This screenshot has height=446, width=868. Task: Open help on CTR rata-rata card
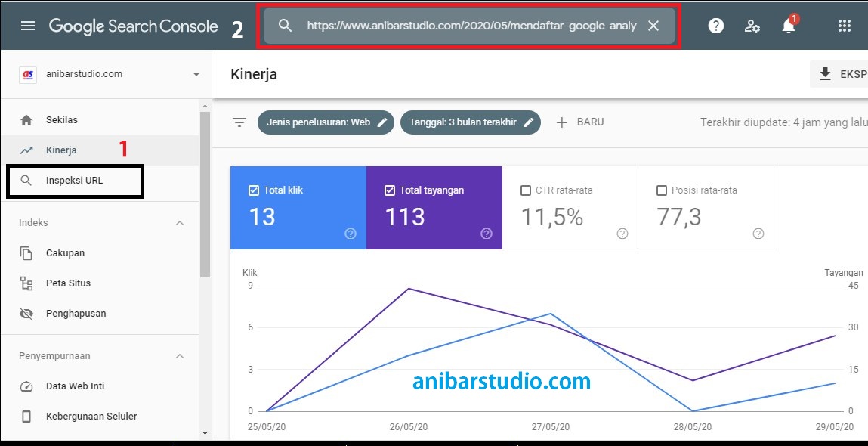[622, 234]
